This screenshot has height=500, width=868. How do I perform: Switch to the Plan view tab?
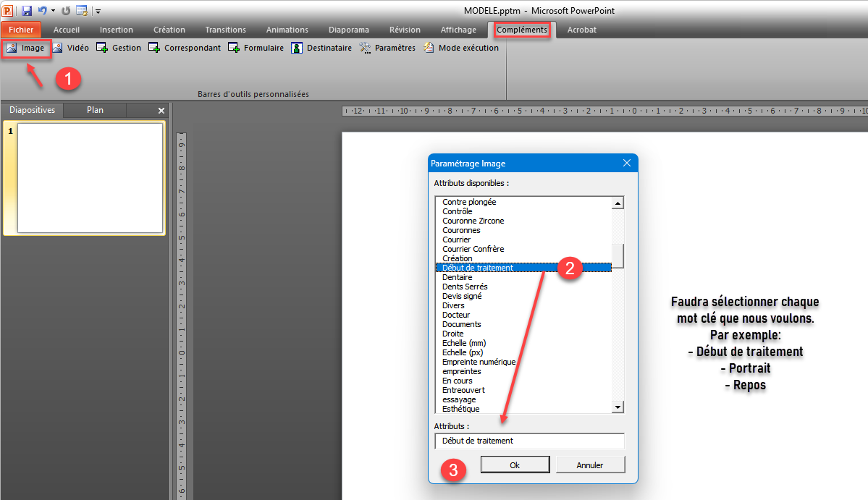point(94,110)
